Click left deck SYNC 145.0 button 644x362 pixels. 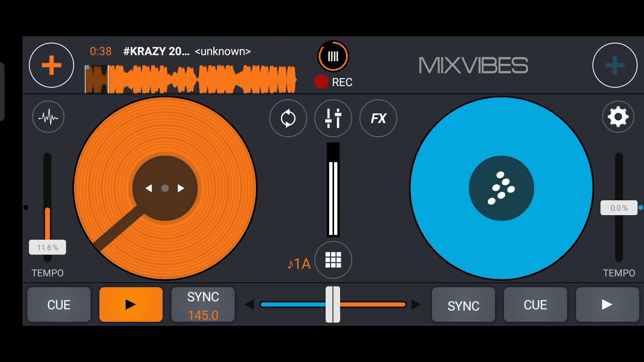[203, 305]
